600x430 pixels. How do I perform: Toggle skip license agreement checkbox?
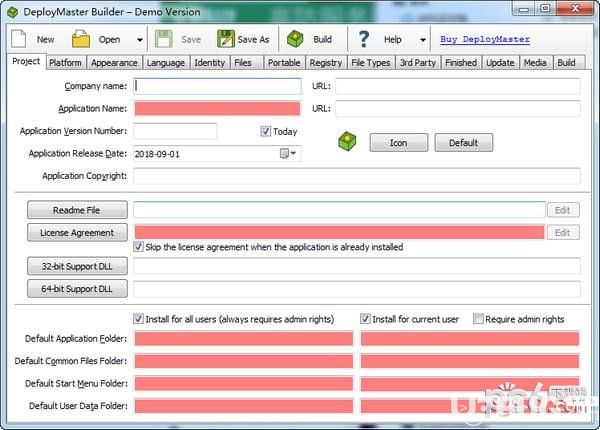click(139, 247)
